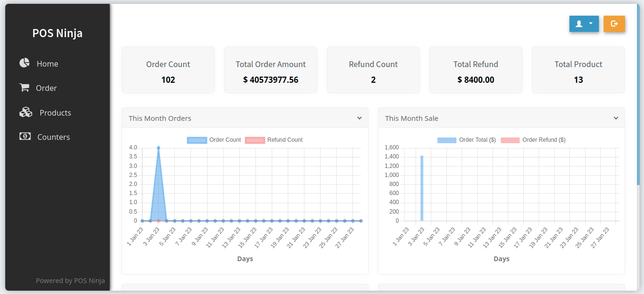Go to the Counters menu item
This screenshot has width=644, height=294.
click(53, 137)
